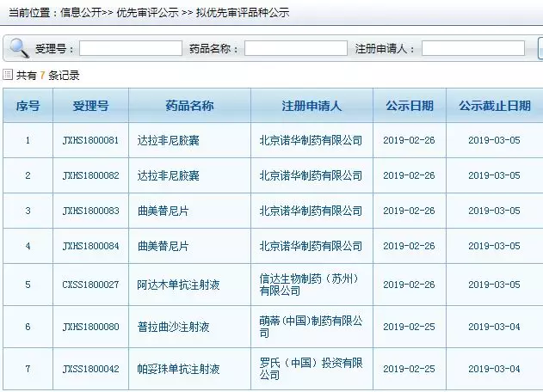This screenshot has height=392, width=543.
Task: Select acceptance number CXSS1800027
Action: click(90, 285)
